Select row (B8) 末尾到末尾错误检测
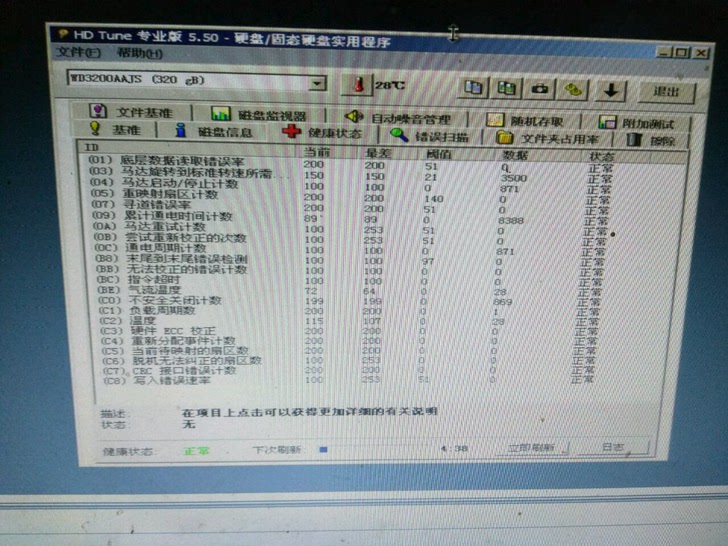This screenshot has height=546, width=728. pyautogui.click(x=383, y=260)
